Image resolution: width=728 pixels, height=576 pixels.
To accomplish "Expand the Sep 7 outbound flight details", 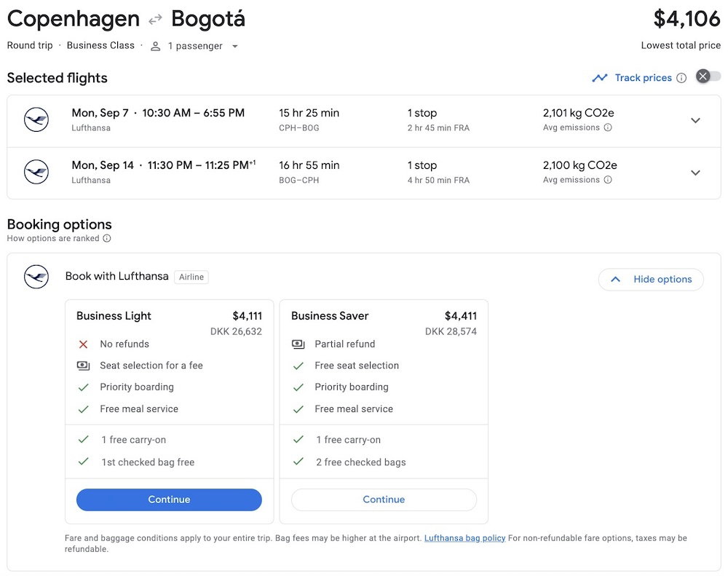I will (695, 121).
